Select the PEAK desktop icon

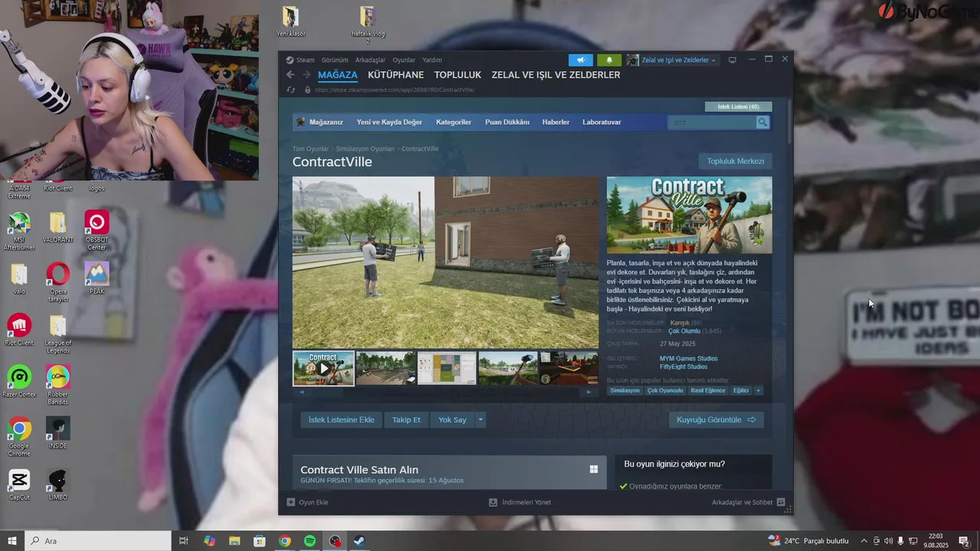tap(96, 278)
